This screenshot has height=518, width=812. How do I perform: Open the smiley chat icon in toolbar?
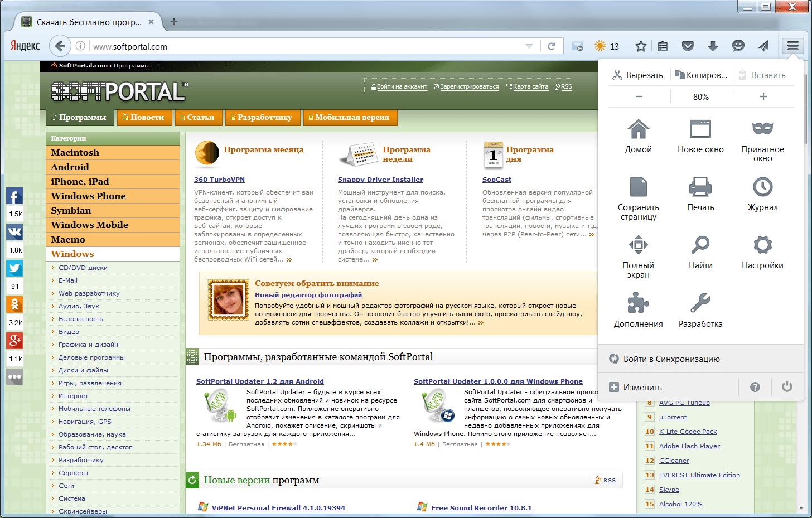tap(738, 46)
